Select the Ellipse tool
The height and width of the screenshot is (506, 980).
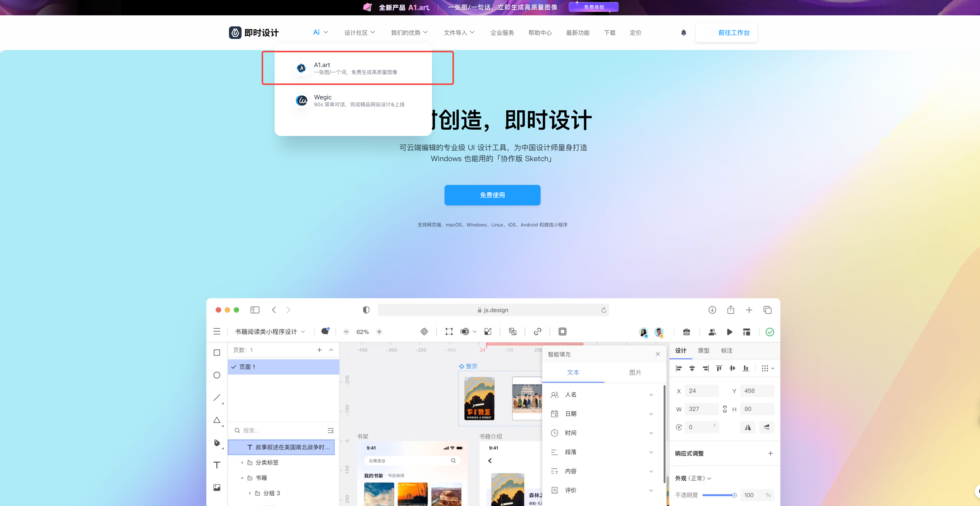[217, 375]
